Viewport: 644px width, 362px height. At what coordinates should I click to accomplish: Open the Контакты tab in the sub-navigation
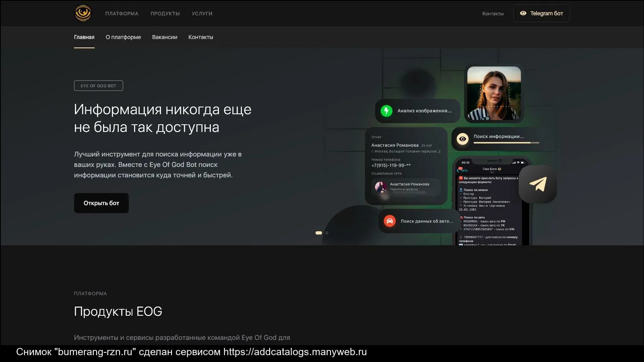coord(201,37)
